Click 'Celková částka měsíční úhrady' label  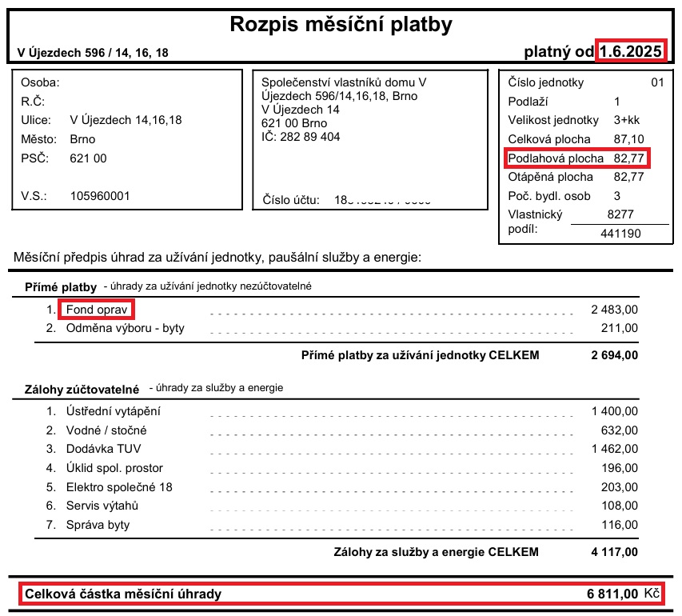(x=123, y=594)
